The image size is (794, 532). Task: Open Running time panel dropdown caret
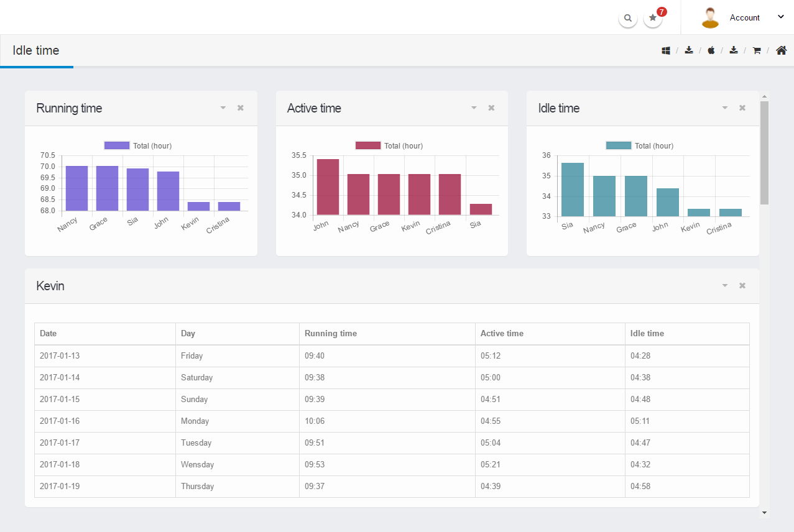point(223,108)
